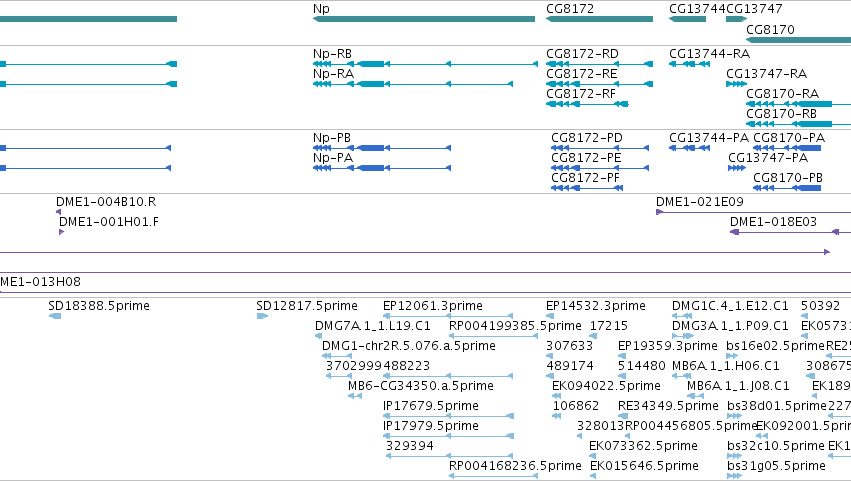Image resolution: width=851 pixels, height=481 pixels.
Task: Select the DMG3A.1_1.P09.C1 label
Action: coord(731,326)
